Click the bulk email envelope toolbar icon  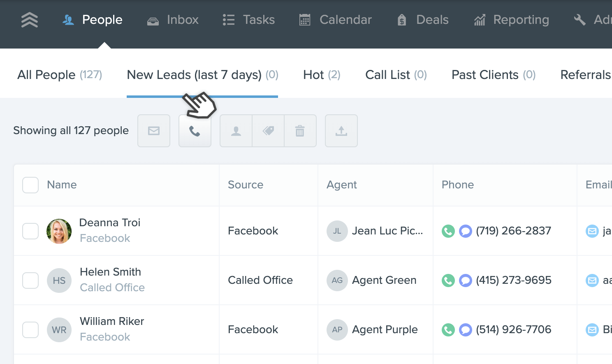click(154, 131)
